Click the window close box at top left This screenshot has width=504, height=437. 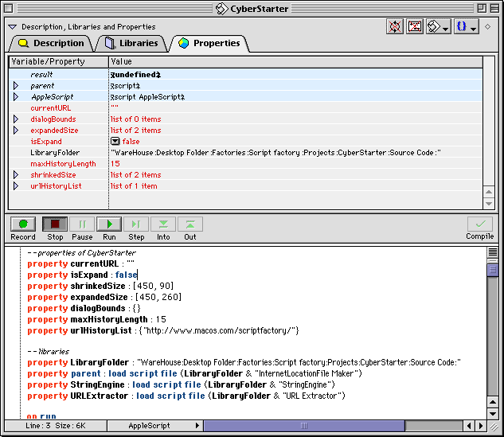tap(9, 8)
